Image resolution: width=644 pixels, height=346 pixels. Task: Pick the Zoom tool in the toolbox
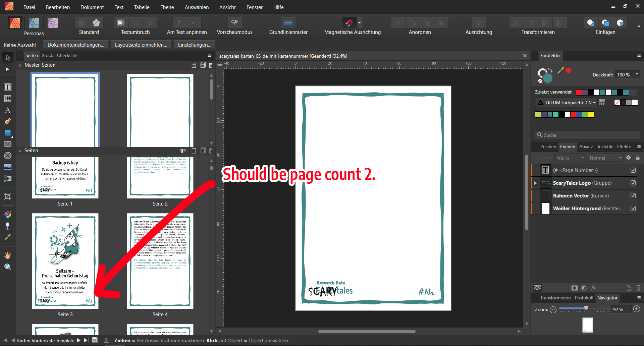click(7, 267)
